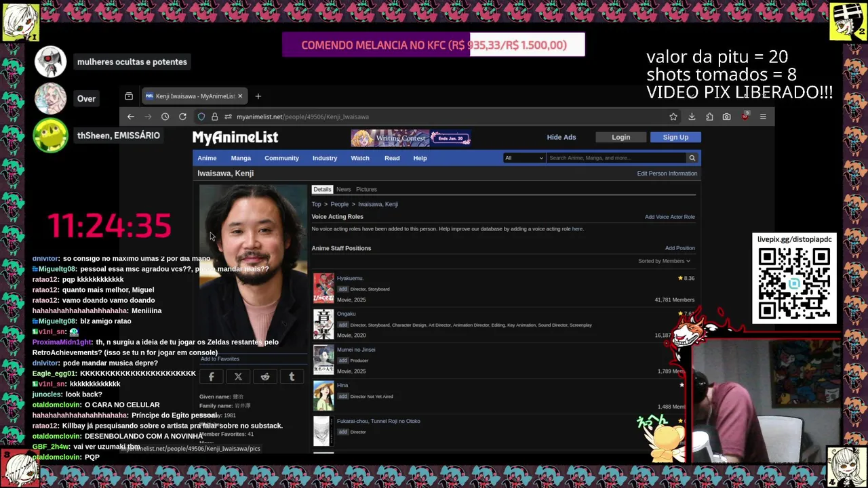Open the All search category dropdown
868x488 pixels.
[524, 158]
